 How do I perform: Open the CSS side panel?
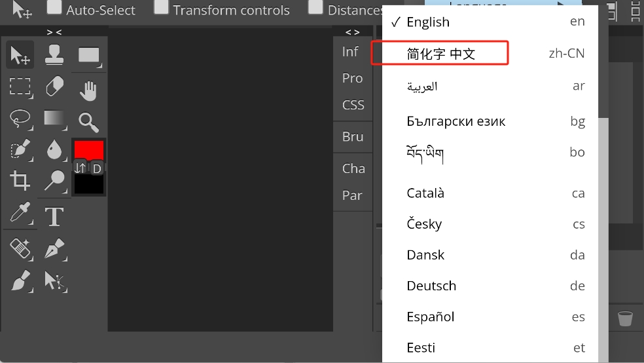(x=353, y=105)
